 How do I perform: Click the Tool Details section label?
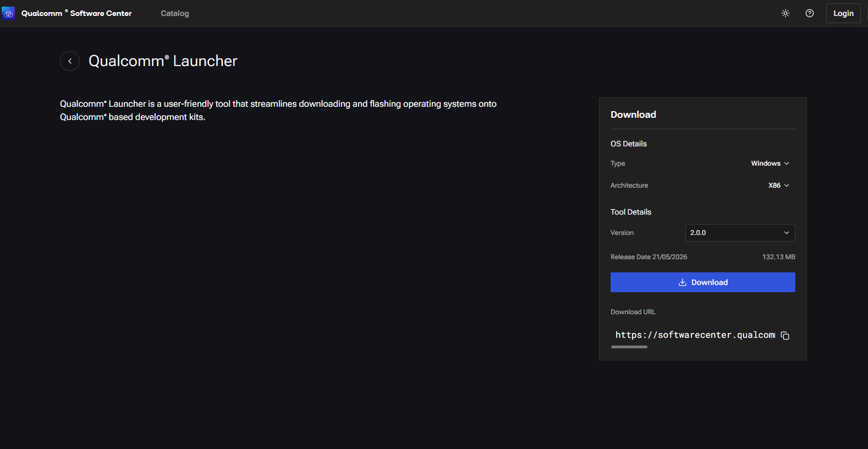[631, 212]
